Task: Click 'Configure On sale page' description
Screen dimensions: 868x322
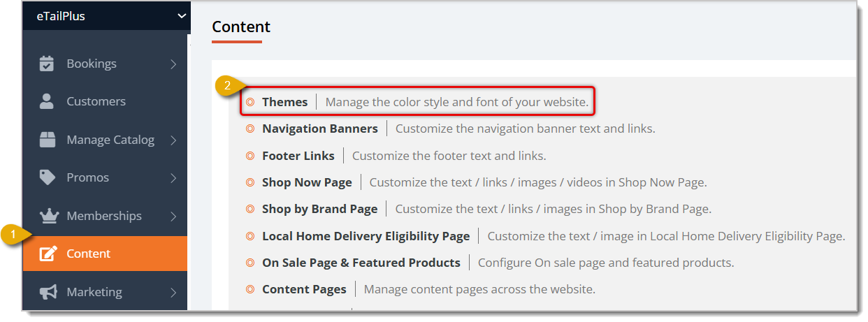Action: tap(606, 263)
